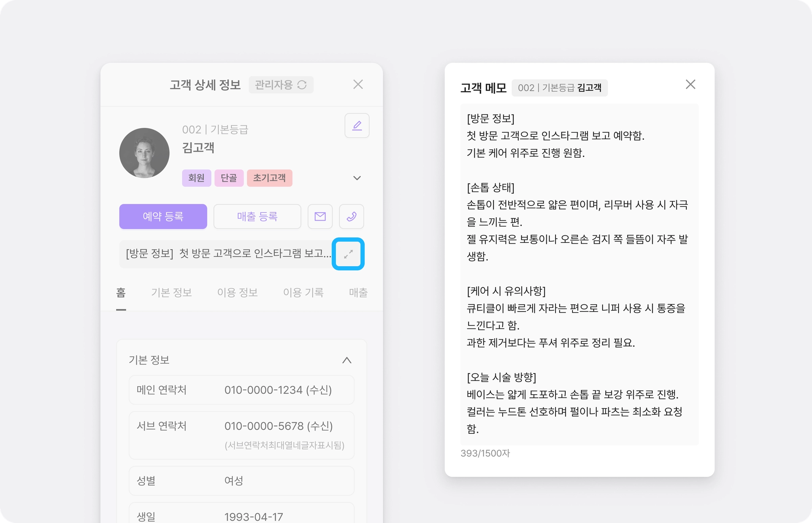The image size is (812, 523).
Task: Close the 고객 상세 정보 panel
Action: click(358, 84)
